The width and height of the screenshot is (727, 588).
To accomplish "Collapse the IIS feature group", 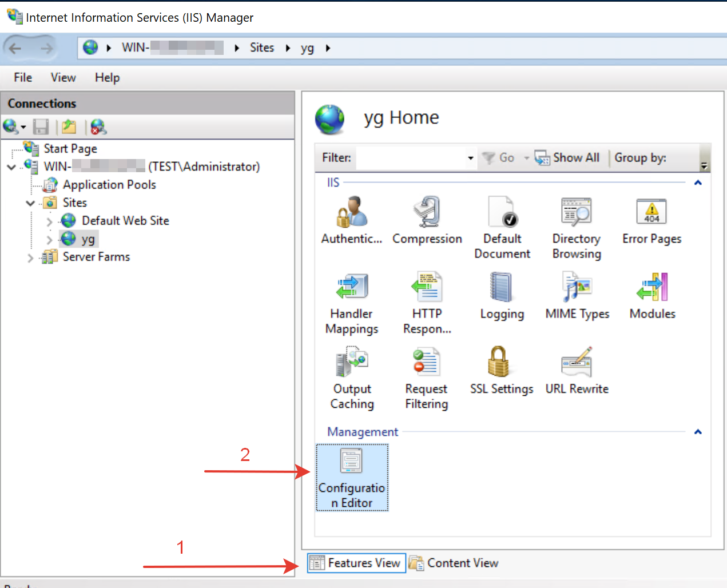I will 698,182.
